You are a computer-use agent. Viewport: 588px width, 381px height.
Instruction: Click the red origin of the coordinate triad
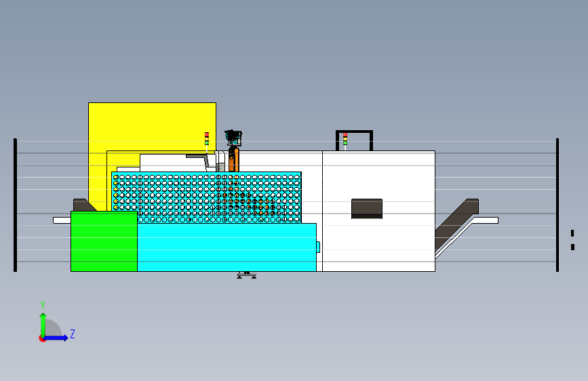coord(42,338)
